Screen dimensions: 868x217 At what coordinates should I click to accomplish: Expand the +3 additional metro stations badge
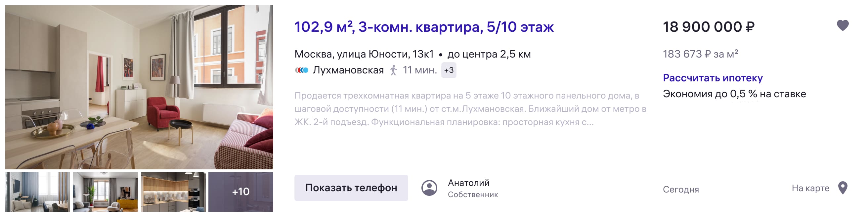point(449,70)
